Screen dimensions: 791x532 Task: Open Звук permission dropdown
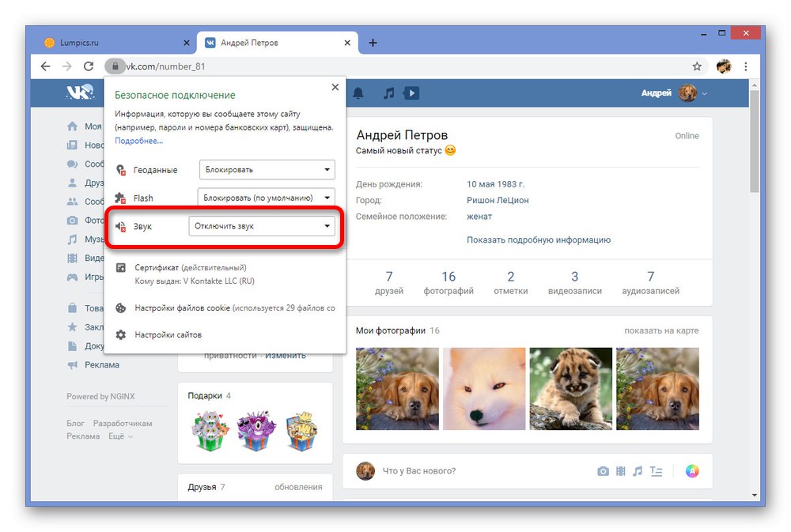(262, 226)
